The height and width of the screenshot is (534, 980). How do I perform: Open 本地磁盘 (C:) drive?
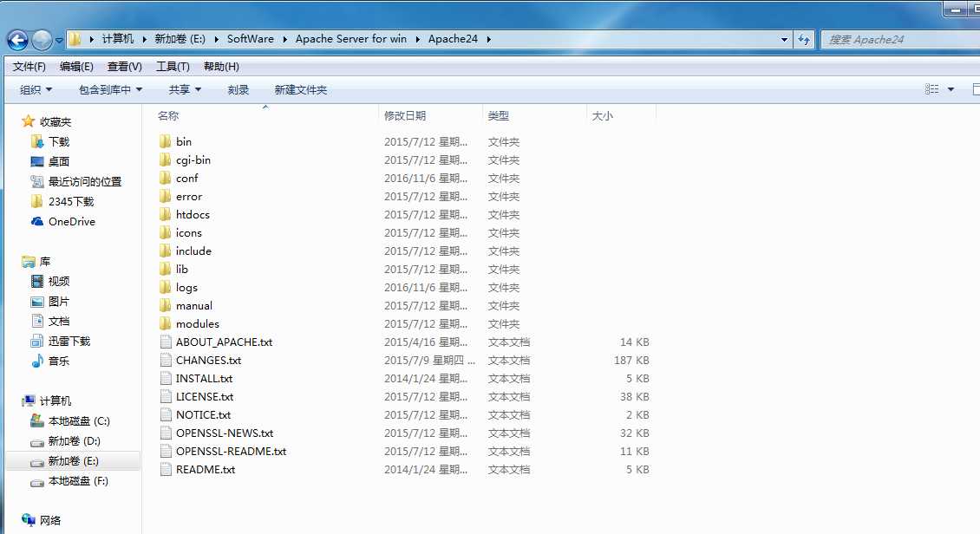point(79,421)
